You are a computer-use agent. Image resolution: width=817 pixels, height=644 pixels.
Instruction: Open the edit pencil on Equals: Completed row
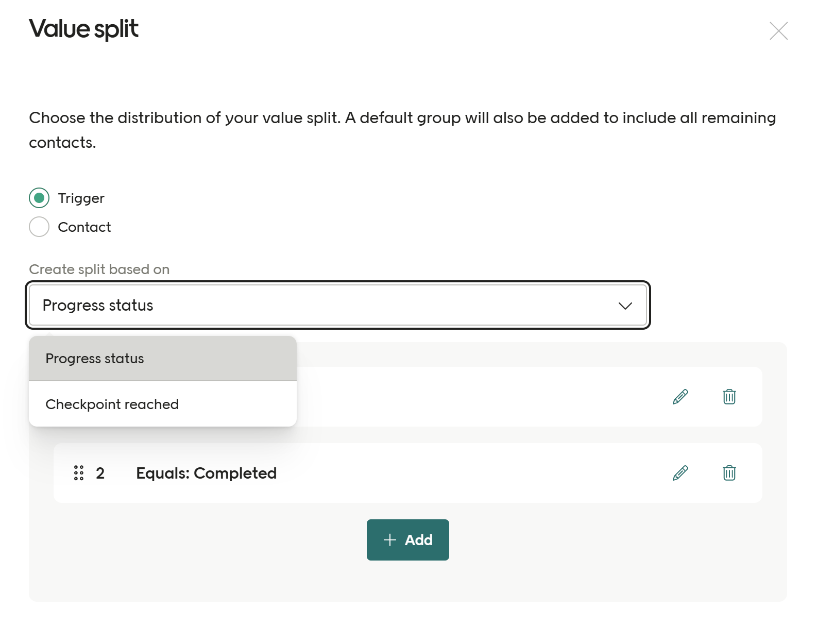679,472
